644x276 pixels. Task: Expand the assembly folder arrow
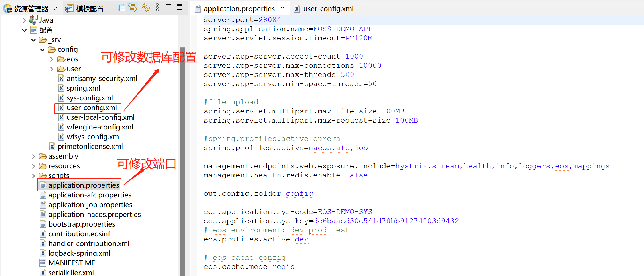(33, 156)
